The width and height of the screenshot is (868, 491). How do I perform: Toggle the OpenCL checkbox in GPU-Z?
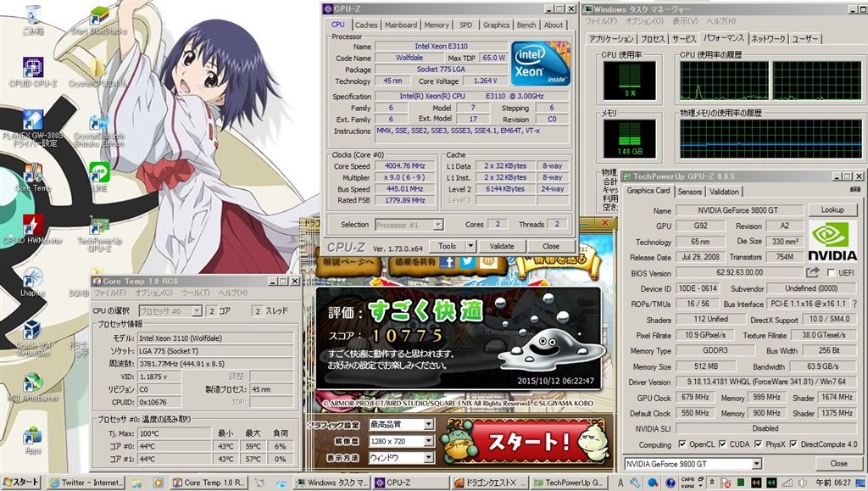point(682,444)
